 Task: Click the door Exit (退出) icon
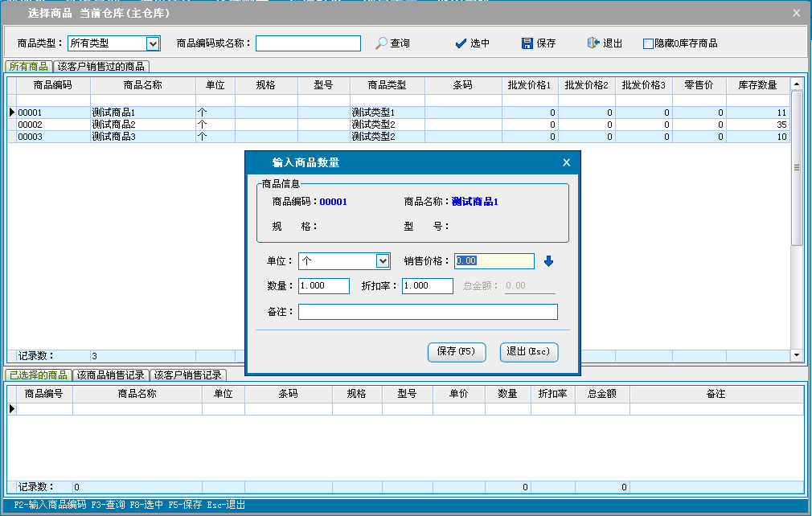click(593, 43)
